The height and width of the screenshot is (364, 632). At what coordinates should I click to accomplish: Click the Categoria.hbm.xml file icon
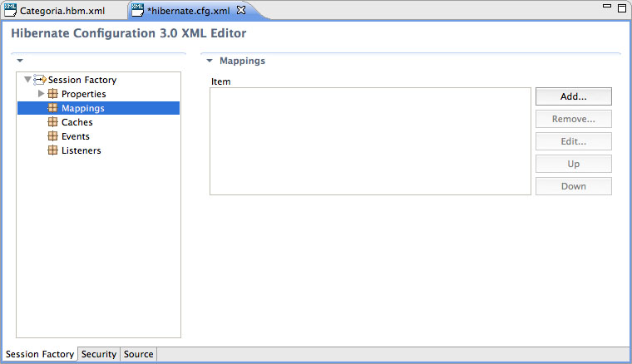[10, 10]
